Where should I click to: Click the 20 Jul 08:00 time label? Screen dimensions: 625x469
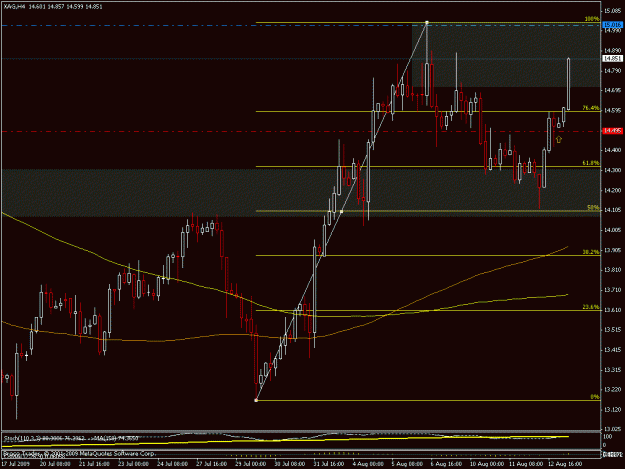point(55,464)
